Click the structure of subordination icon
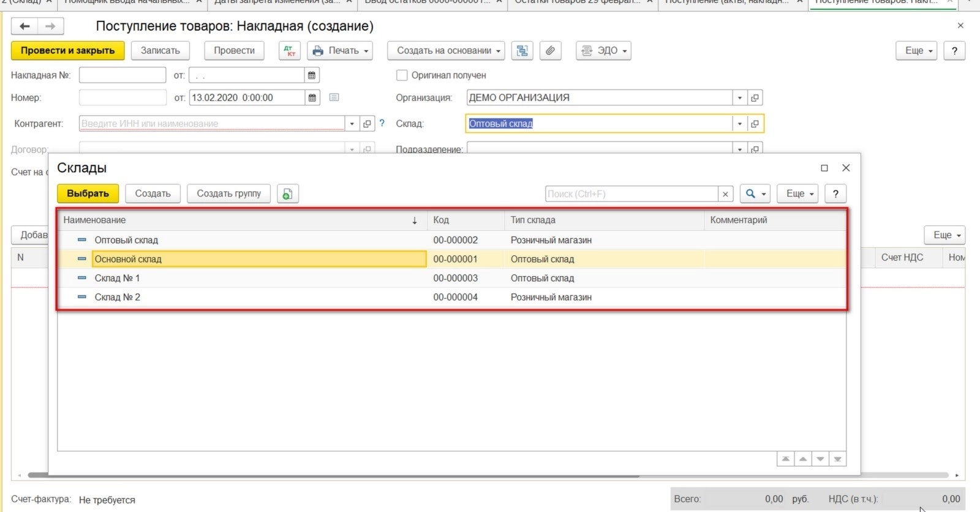The width and height of the screenshot is (980, 512). tap(522, 51)
